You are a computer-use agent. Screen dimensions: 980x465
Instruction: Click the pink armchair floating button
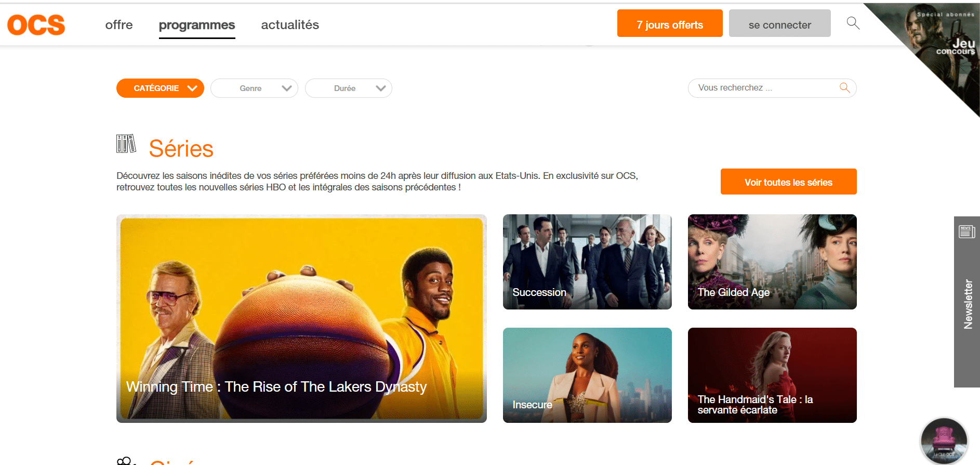point(944,441)
